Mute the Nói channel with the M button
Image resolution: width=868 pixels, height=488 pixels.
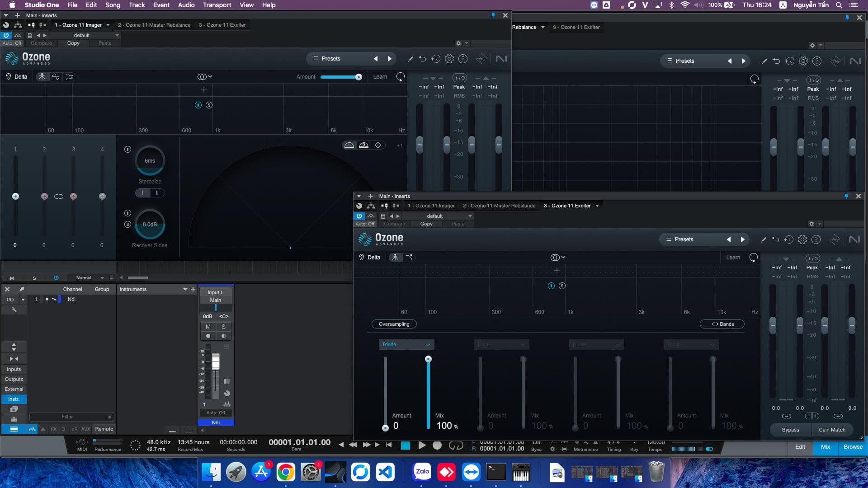click(x=208, y=327)
